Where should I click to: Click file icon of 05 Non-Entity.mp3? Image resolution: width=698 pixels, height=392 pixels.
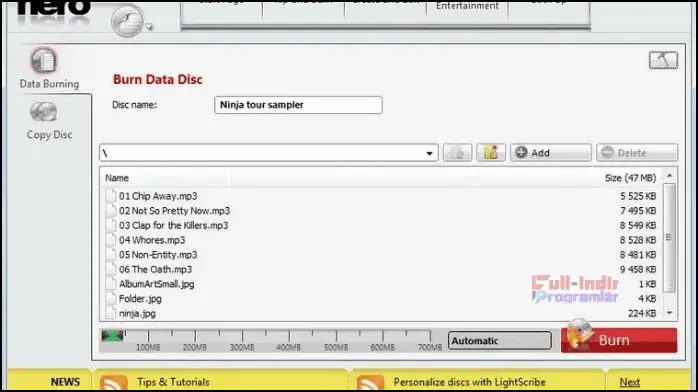pyautogui.click(x=110, y=255)
